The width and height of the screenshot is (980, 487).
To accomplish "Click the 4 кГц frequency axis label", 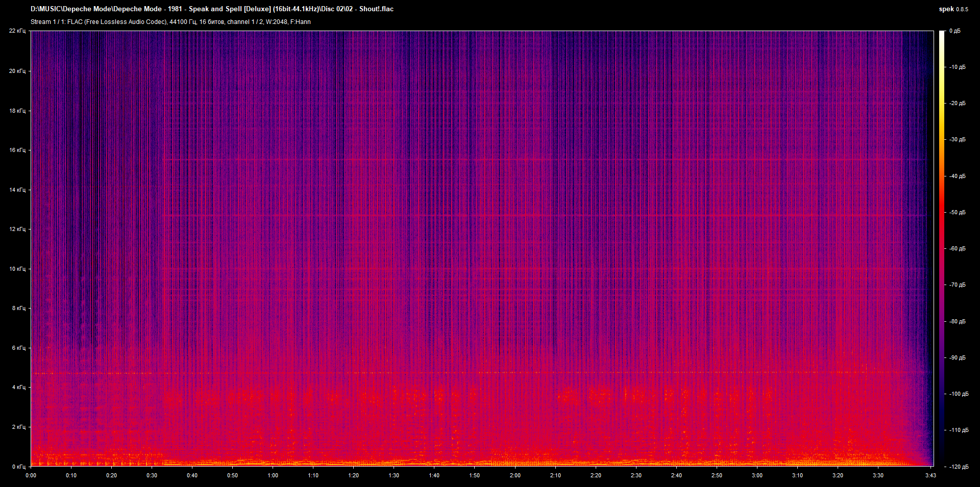I will 18,387.
